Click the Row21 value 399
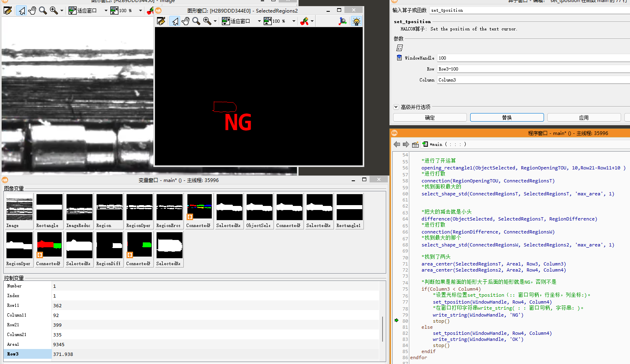630x364 pixels. (58, 325)
